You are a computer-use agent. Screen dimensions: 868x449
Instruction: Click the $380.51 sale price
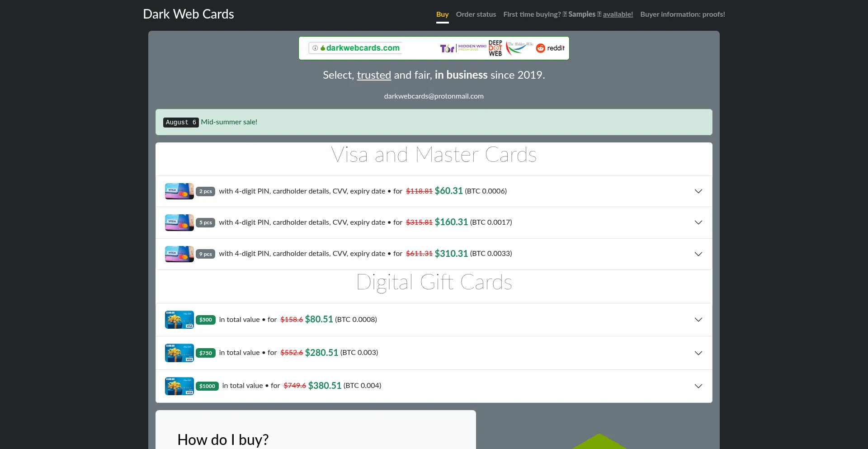tap(325, 386)
